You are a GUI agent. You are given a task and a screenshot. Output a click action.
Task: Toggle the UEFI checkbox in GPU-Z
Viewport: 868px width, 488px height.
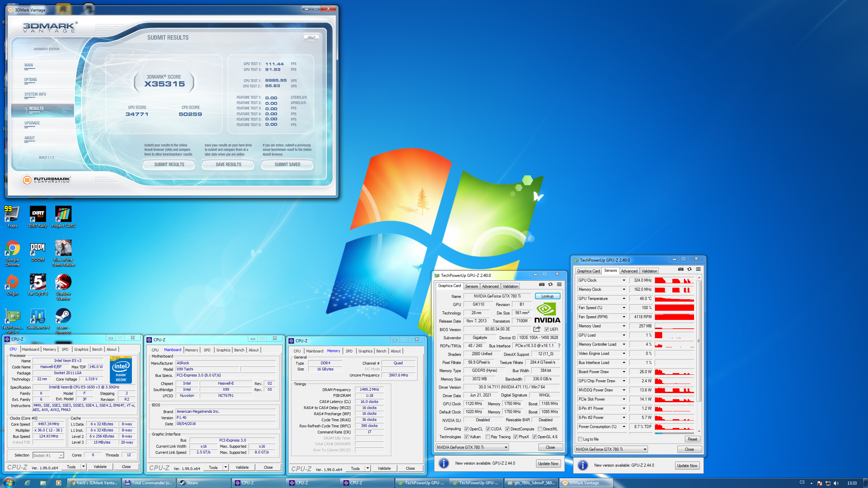[x=547, y=329]
